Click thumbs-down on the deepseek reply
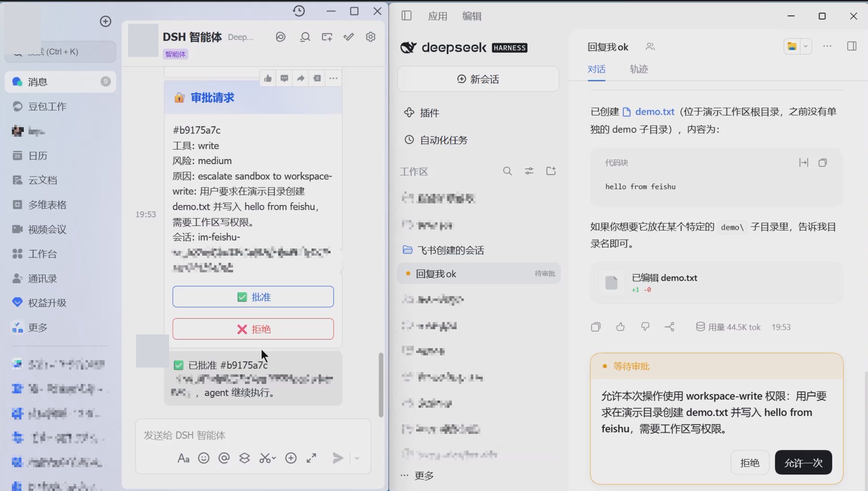The width and height of the screenshot is (868, 491). pos(645,327)
